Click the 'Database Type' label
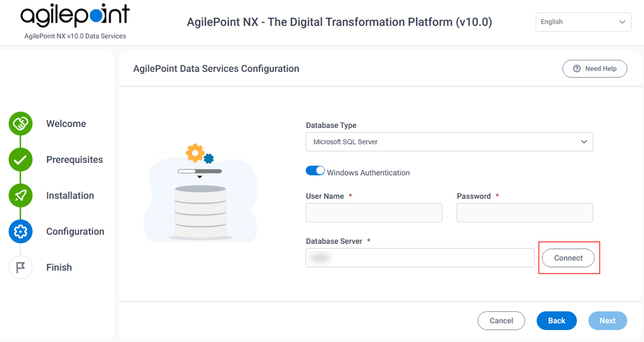Viewport: 644px width, 342px height. click(x=331, y=125)
